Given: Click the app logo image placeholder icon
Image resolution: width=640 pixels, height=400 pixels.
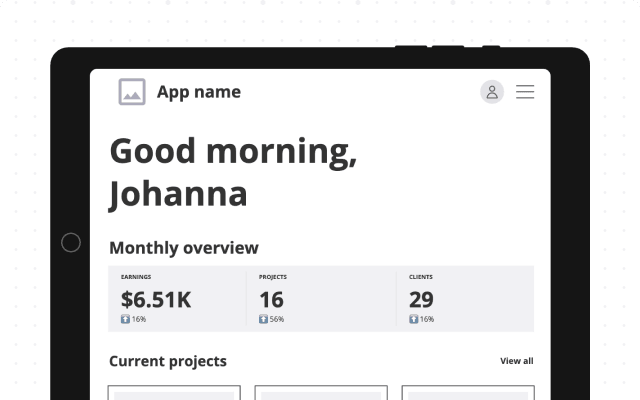Looking at the screenshot, I should pos(132,92).
